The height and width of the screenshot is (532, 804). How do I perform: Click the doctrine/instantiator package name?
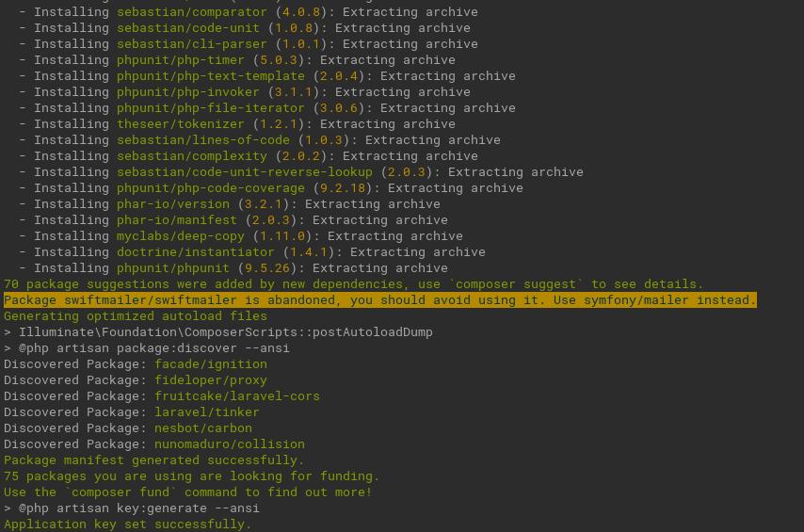click(x=196, y=252)
